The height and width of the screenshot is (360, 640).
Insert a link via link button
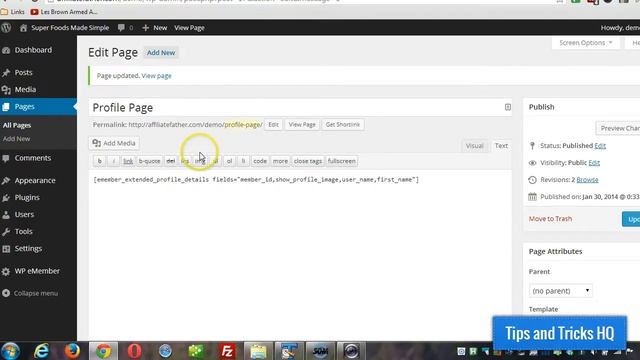(128, 161)
